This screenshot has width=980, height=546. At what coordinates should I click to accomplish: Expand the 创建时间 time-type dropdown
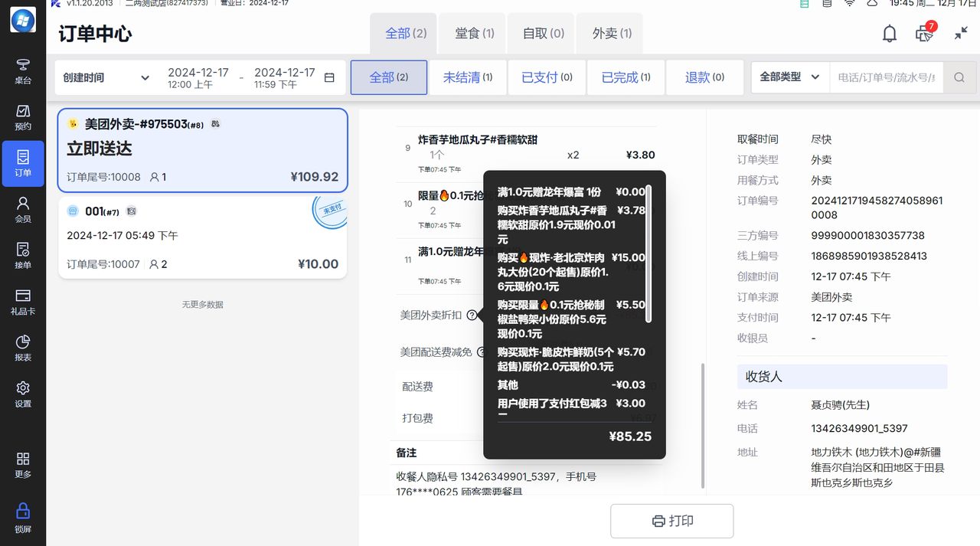pos(106,77)
